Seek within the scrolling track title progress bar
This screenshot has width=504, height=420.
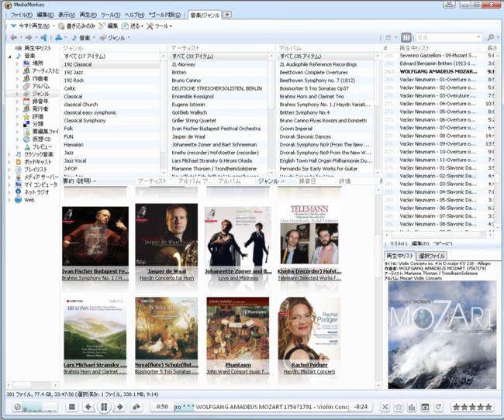point(261,407)
